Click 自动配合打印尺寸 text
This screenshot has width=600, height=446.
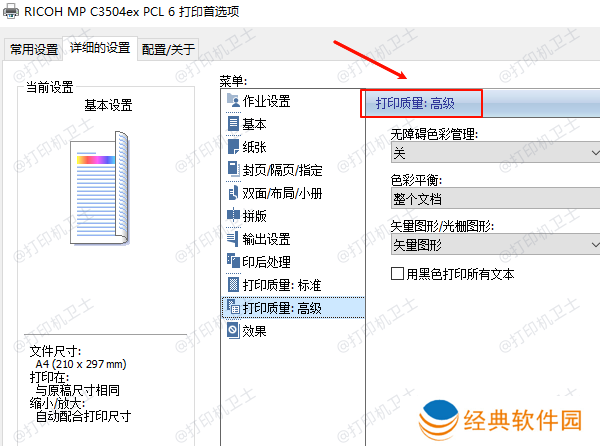[x=83, y=416]
